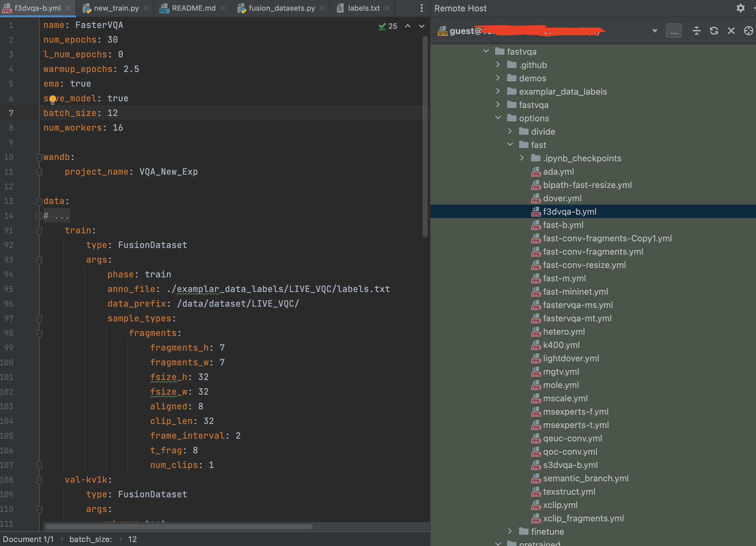756x546 pixels.
Task: Click the disconnect X icon in Remote Host
Action: coord(731,31)
